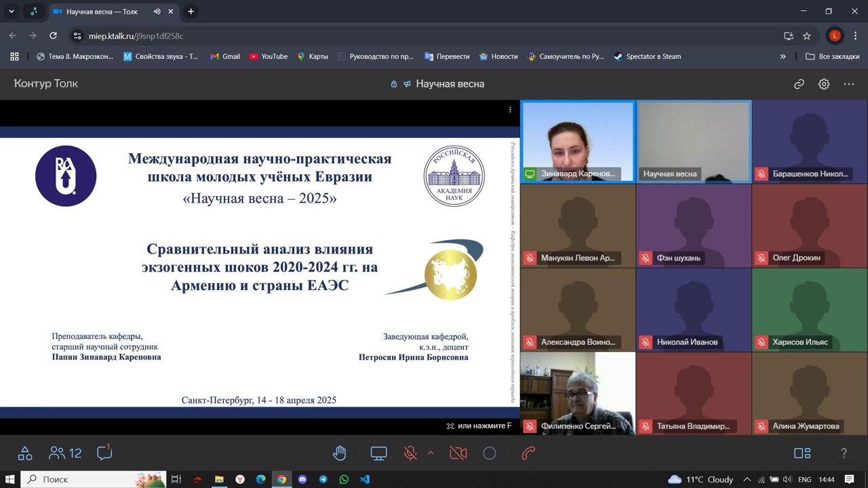Open participants list showing 12
This screenshot has width=868, height=488.
point(65,453)
